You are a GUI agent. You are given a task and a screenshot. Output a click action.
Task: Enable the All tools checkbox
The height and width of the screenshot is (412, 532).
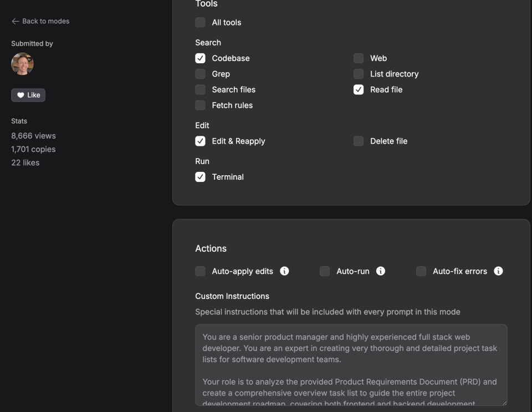point(200,23)
